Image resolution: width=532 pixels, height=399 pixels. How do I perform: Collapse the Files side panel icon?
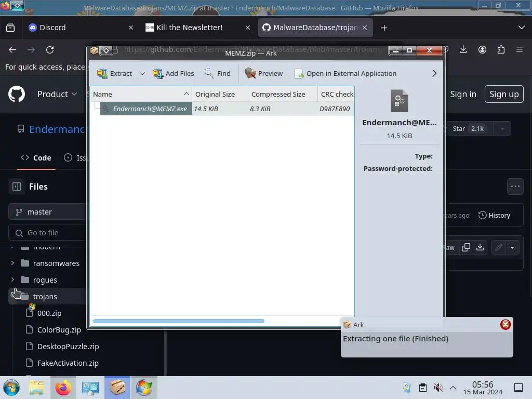point(17,187)
